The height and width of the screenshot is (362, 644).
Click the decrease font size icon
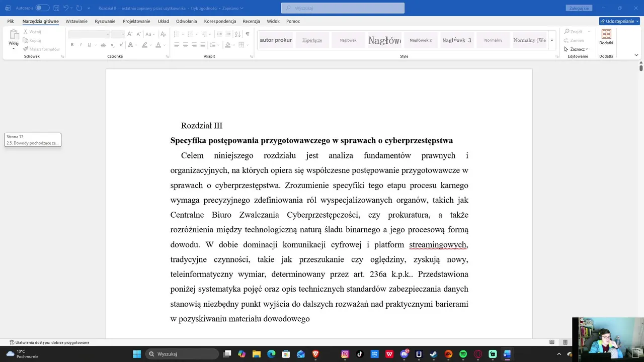click(x=138, y=34)
